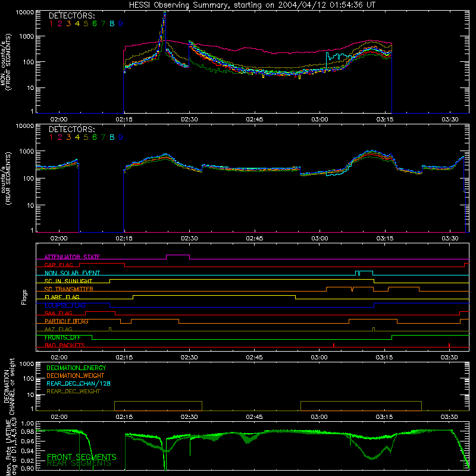Click detector 9 in front segments legend

(x=121, y=24)
